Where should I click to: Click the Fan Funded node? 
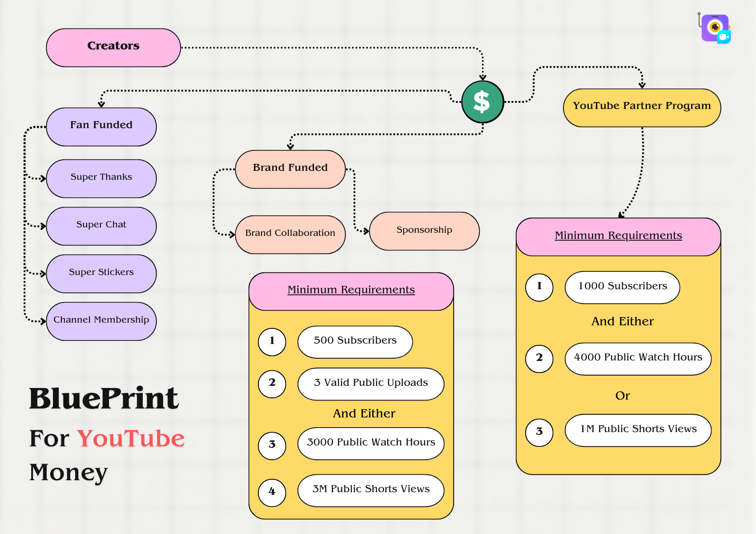point(101,127)
